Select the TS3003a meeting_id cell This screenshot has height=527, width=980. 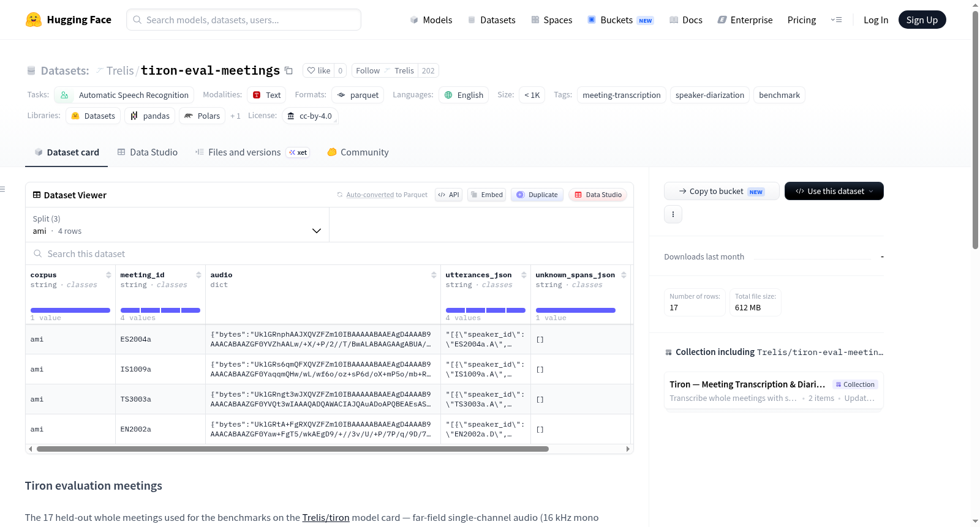click(x=160, y=399)
